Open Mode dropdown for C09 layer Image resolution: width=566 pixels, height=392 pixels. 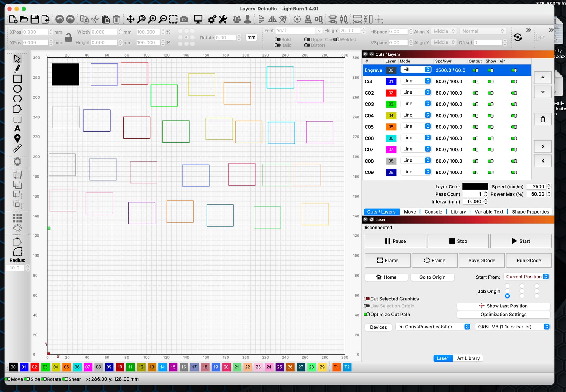pyautogui.click(x=416, y=172)
